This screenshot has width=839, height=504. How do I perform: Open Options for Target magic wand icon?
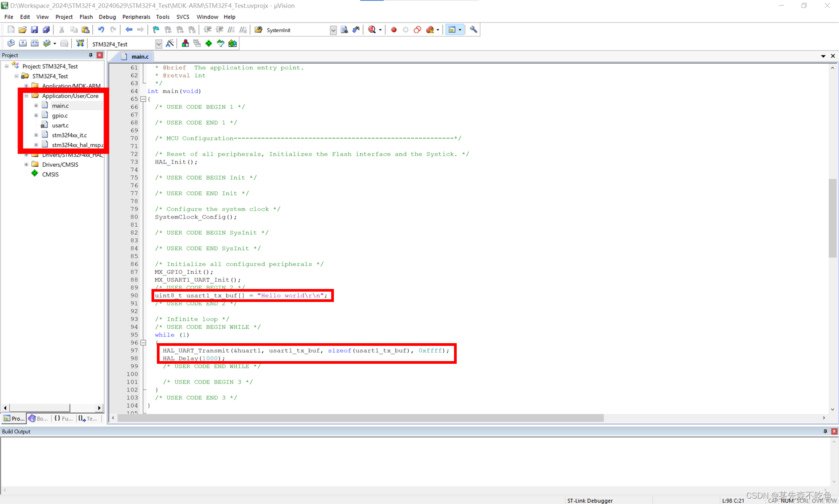170,43
